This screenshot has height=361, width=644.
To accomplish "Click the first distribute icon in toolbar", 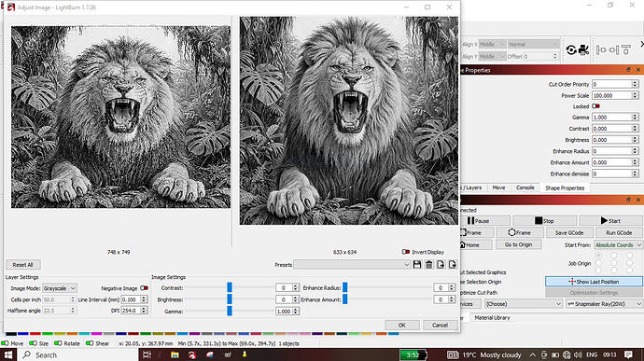I will 601,50.
